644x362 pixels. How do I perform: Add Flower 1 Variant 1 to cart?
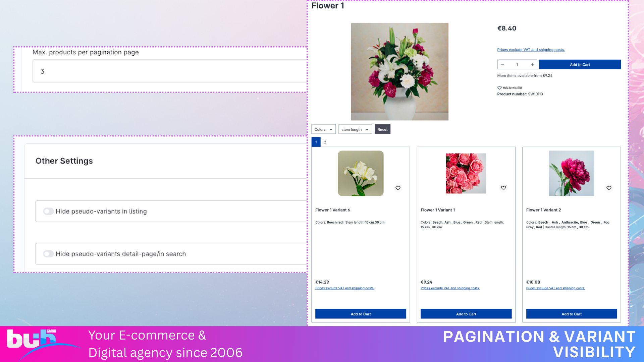(466, 314)
